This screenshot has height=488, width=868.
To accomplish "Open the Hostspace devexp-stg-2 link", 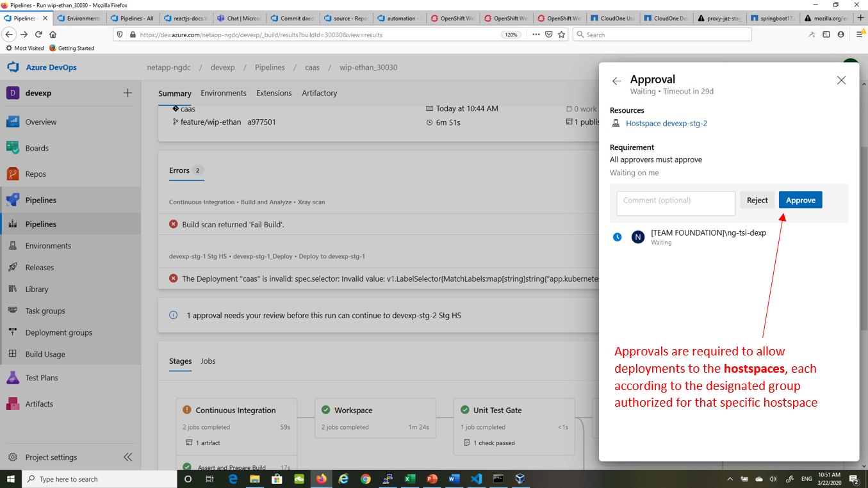I will pyautogui.click(x=666, y=123).
